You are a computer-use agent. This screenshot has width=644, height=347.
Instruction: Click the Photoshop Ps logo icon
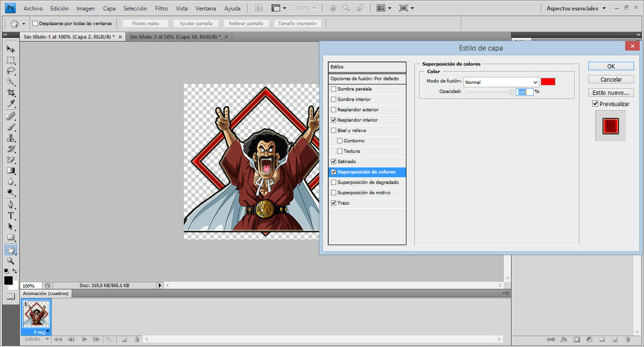[x=11, y=8]
